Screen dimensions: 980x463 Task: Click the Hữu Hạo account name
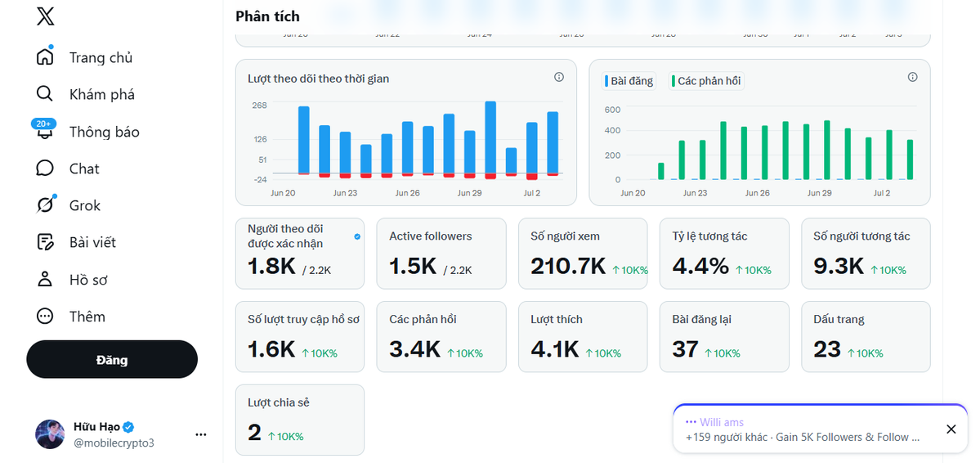pos(97,427)
